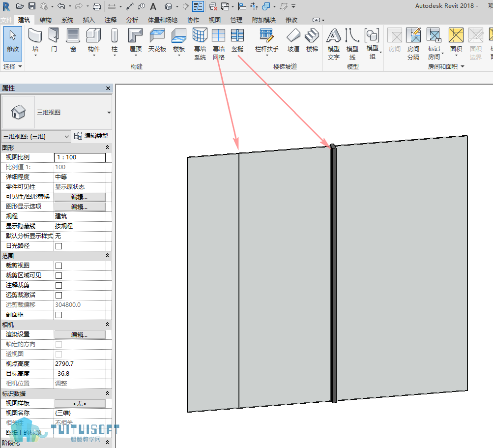
Task: Toggle the Annotation Crop (注释裁剪) checkbox
Action: pyautogui.click(x=59, y=285)
